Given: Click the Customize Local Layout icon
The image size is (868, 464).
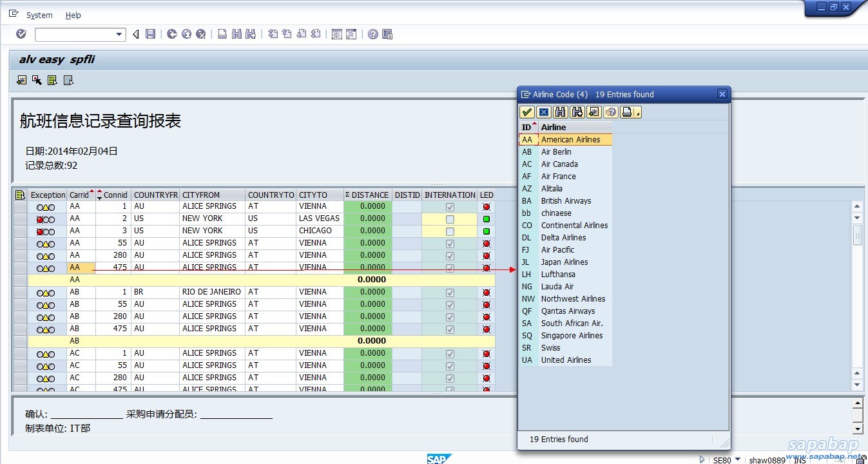Looking at the screenshot, I should tap(387, 34).
